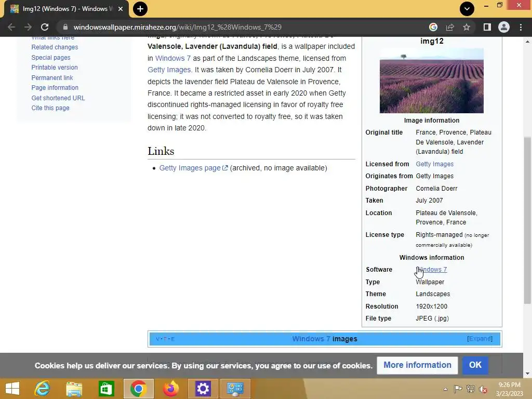The image size is (532, 399).
Task: Click the page vertical scrollbar thumb
Action: (x=527, y=220)
